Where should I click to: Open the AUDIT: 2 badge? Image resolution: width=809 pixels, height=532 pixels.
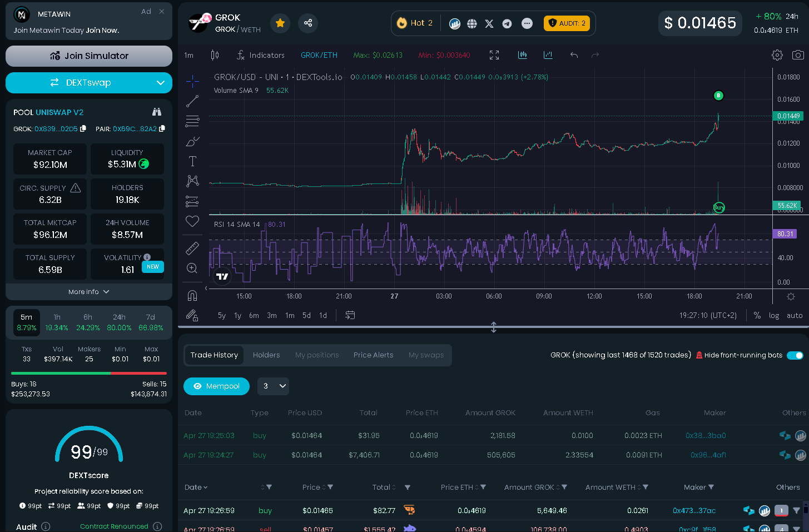pyautogui.click(x=567, y=23)
